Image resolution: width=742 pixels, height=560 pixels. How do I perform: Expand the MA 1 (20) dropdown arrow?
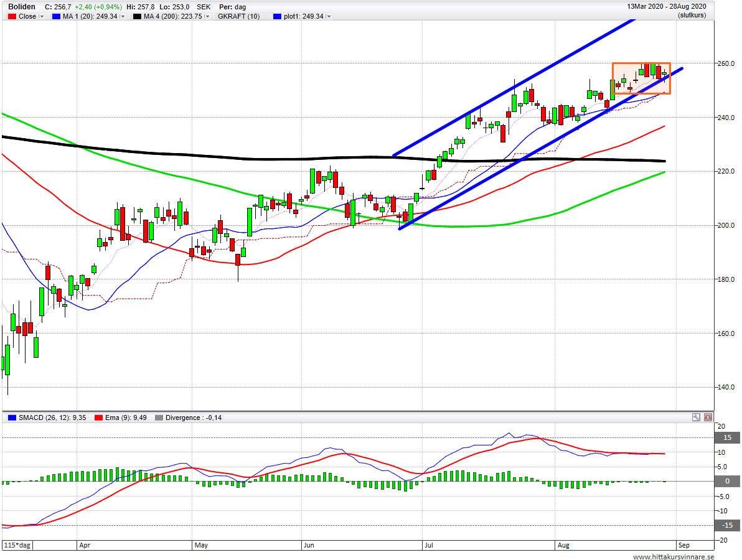[122, 17]
